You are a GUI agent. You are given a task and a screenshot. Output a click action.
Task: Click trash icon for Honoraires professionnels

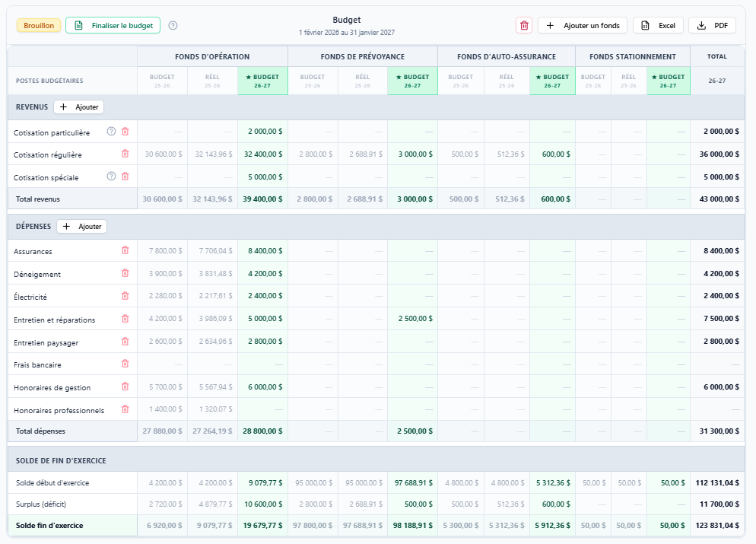click(x=125, y=409)
